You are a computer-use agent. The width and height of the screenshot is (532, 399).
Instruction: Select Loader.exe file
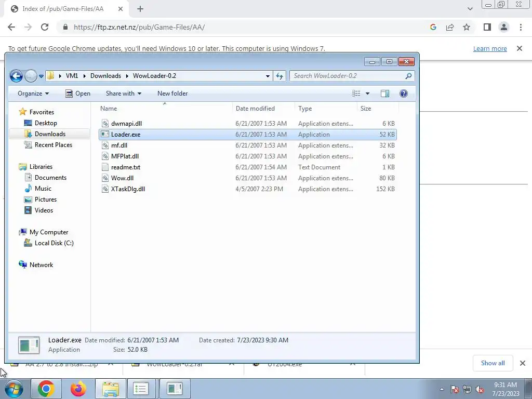click(x=248, y=135)
